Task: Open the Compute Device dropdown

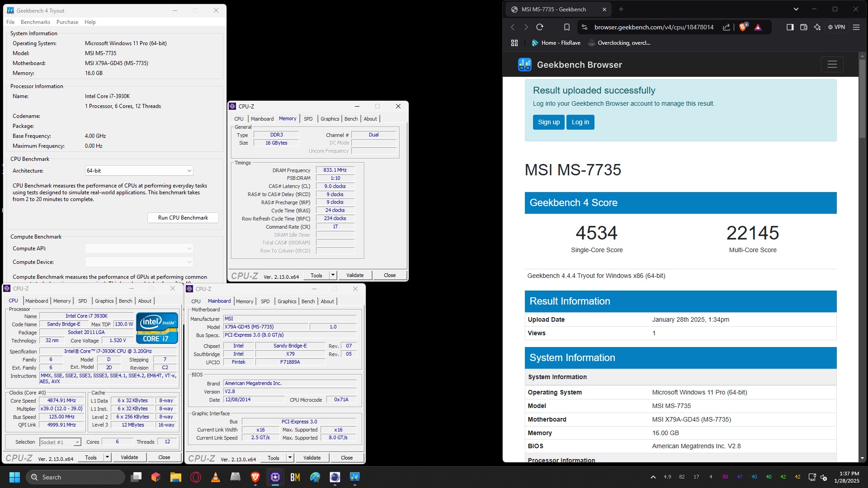Action: coord(139,262)
